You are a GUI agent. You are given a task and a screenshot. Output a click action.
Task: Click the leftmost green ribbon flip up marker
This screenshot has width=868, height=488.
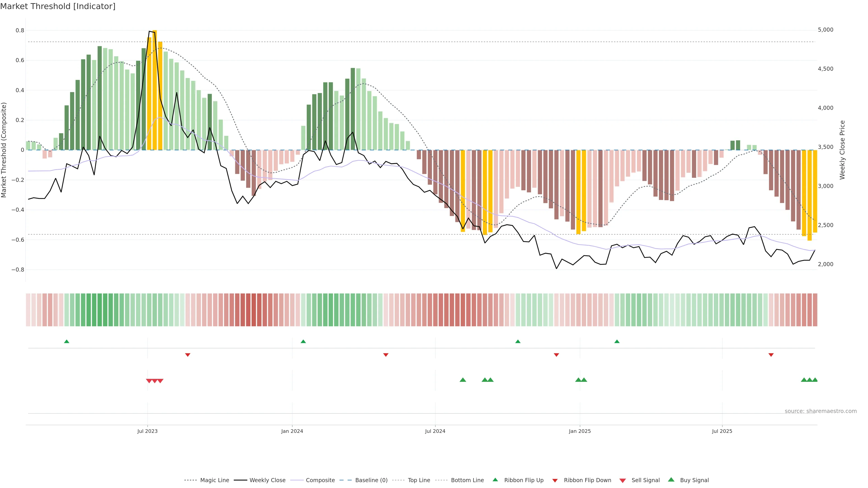(67, 342)
